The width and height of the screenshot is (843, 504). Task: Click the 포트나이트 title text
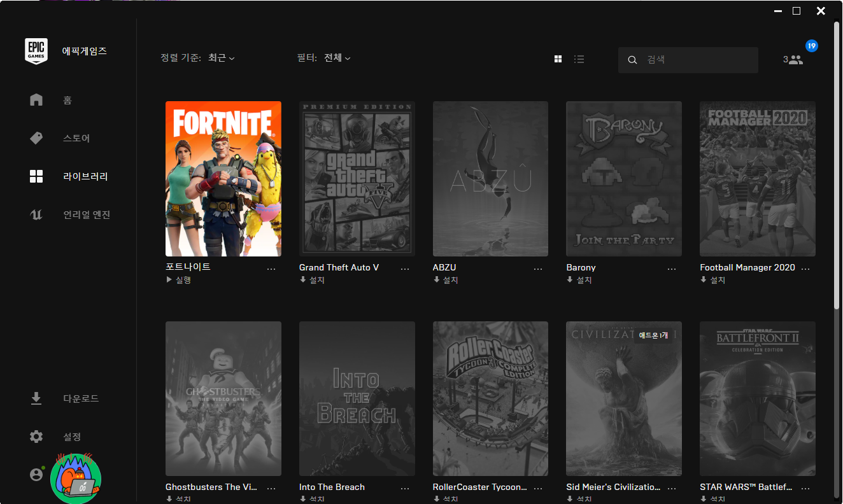pyautogui.click(x=188, y=267)
